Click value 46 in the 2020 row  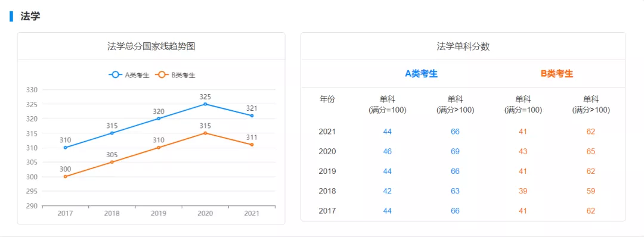pyautogui.click(x=388, y=151)
